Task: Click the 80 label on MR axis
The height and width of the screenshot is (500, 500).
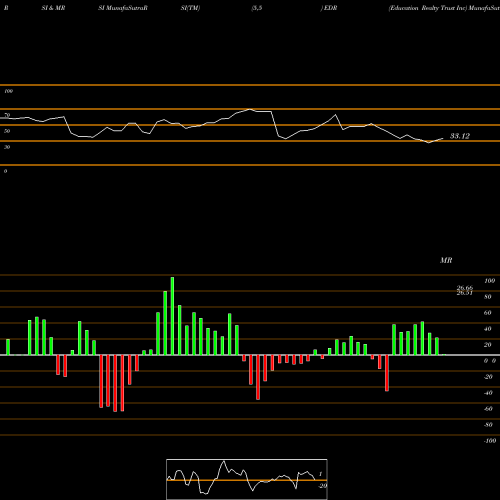Action: point(488,297)
